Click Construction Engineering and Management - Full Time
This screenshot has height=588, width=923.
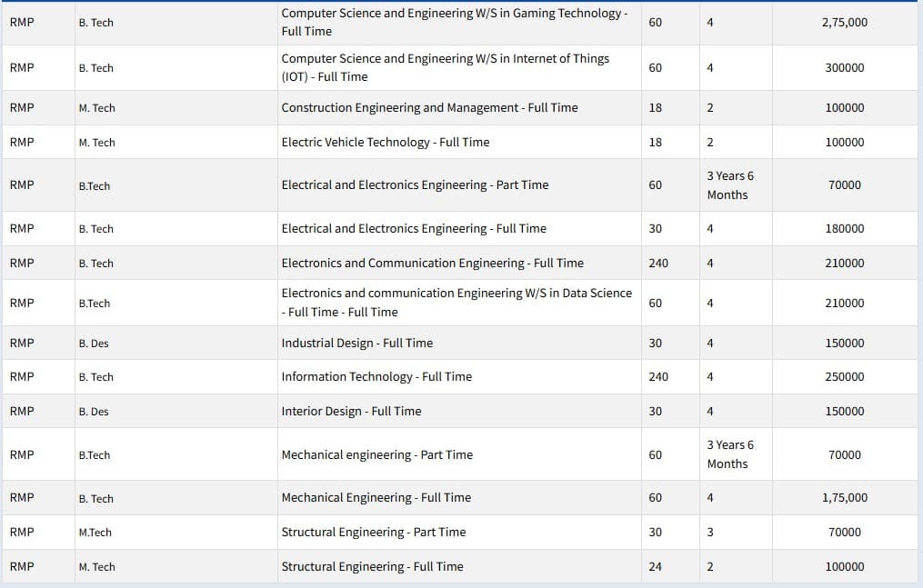pos(429,107)
